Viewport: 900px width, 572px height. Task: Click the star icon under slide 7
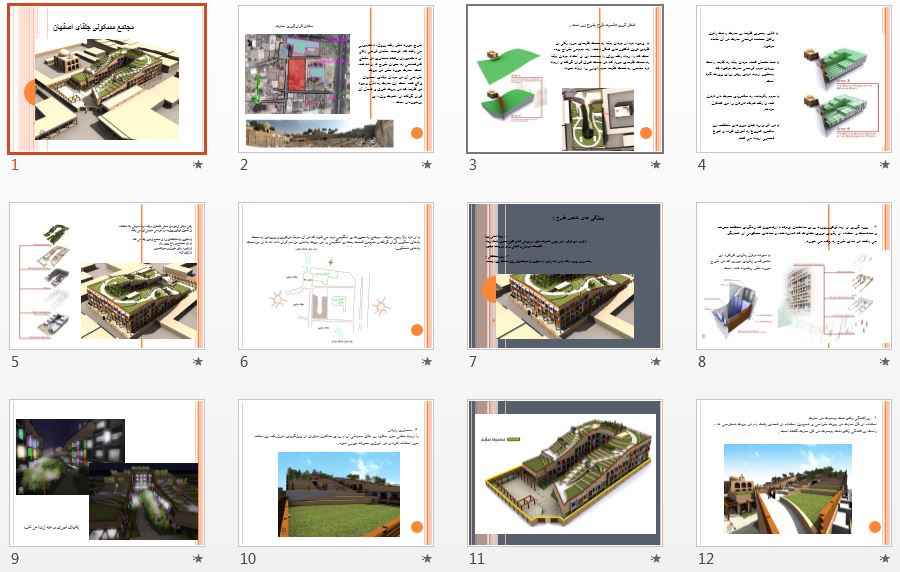[x=656, y=361]
